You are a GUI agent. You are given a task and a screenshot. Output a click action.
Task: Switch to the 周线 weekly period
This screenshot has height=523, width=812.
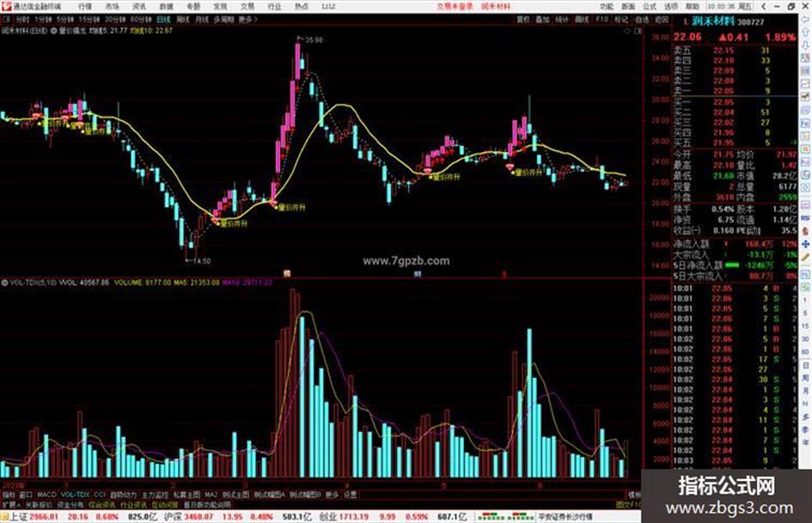(183, 19)
